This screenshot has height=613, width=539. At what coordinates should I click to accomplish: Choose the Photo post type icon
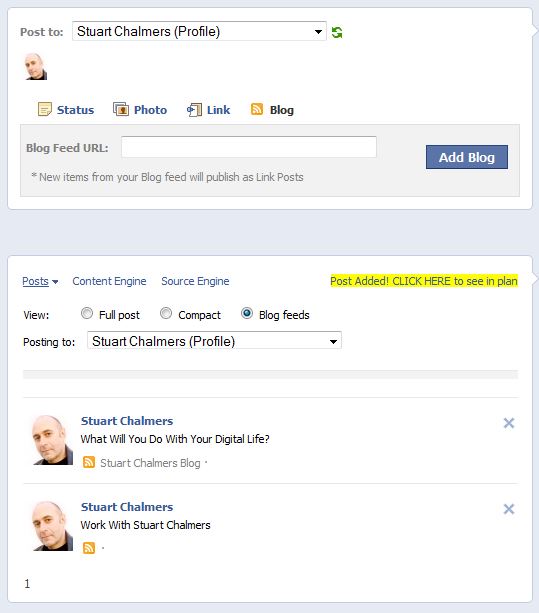[121, 109]
